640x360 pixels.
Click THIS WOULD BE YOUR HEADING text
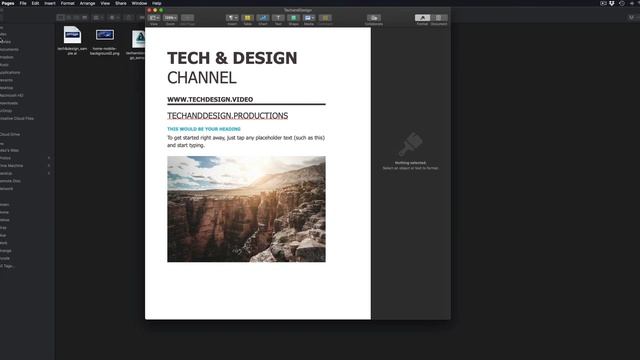[204, 129]
